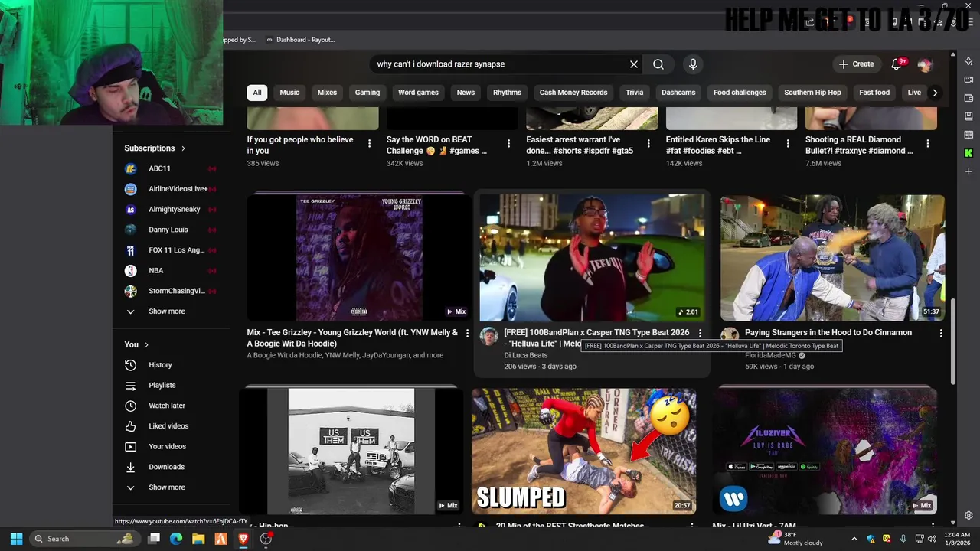Image resolution: width=980 pixels, height=551 pixels.
Task: Start voice search with the microphone
Action: click(x=693, y=64)
